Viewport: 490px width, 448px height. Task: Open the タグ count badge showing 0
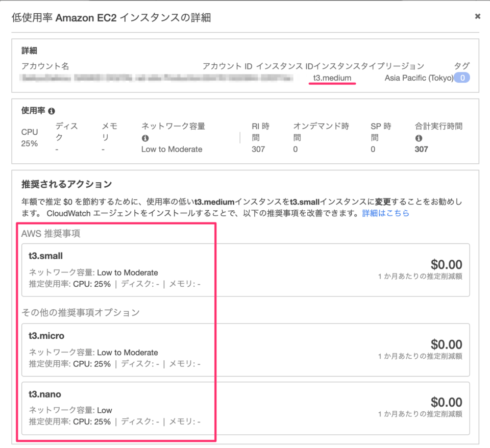pos(462,78)
